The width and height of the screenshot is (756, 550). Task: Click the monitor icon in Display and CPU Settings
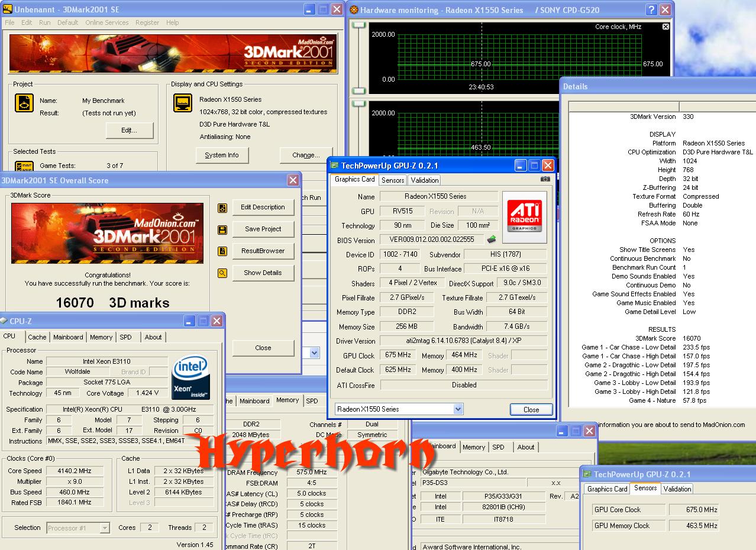pyautogui.click(x=183, y=103)
